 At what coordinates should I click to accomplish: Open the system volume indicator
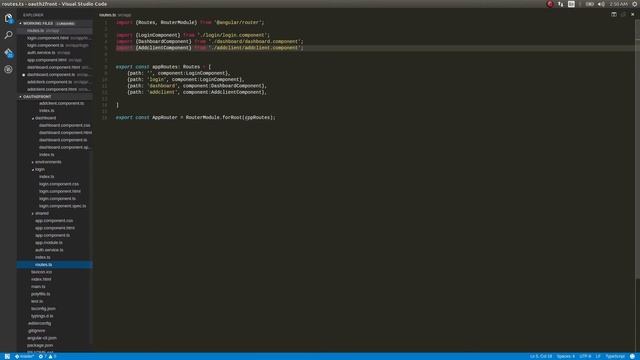(601, 4)
